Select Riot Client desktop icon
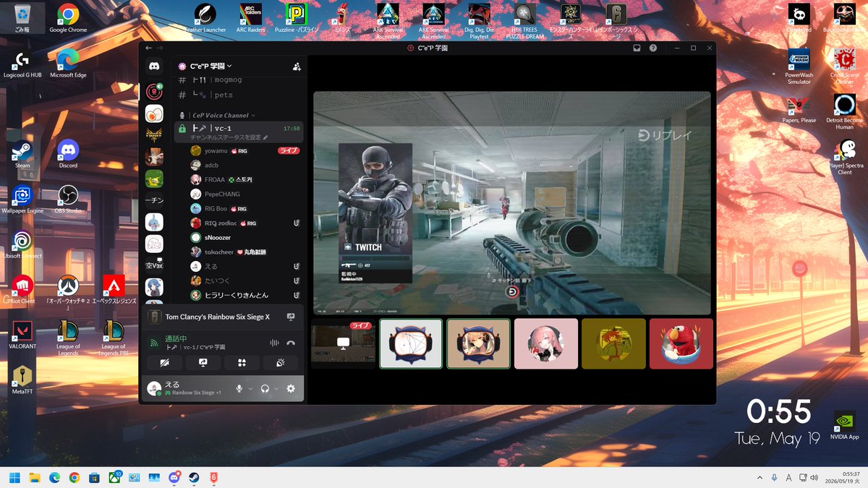Screen dimensions: 868x488 22,289
